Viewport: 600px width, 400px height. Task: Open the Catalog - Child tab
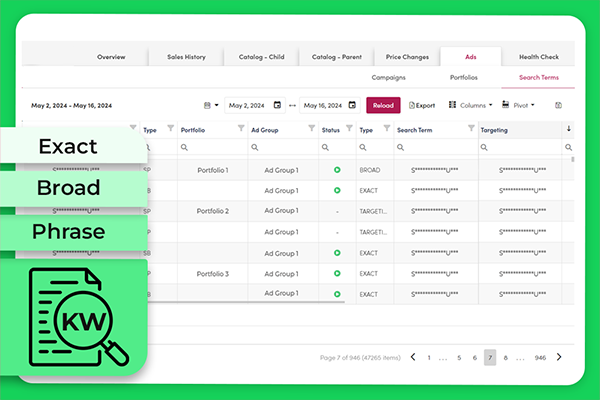(261, 57)
